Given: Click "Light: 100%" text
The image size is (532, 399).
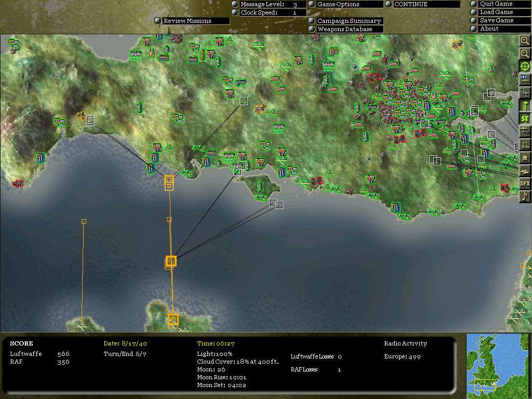Looking at the screenshot, I should click(215, 354).
